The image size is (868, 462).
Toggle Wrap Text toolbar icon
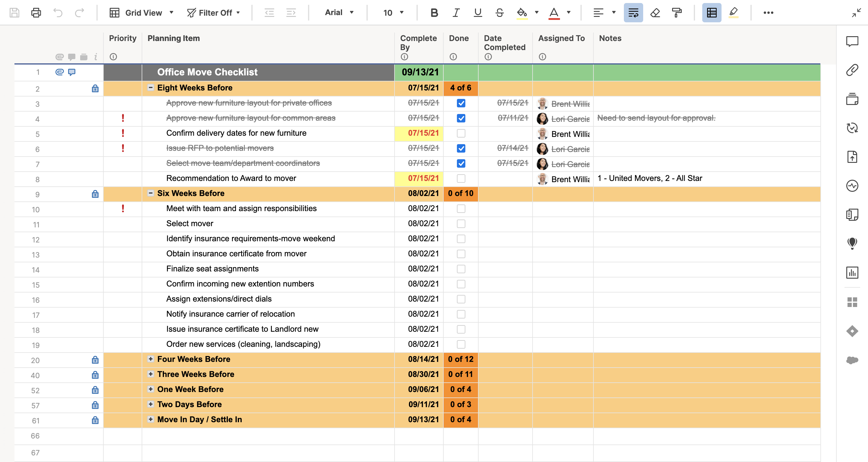633,13
